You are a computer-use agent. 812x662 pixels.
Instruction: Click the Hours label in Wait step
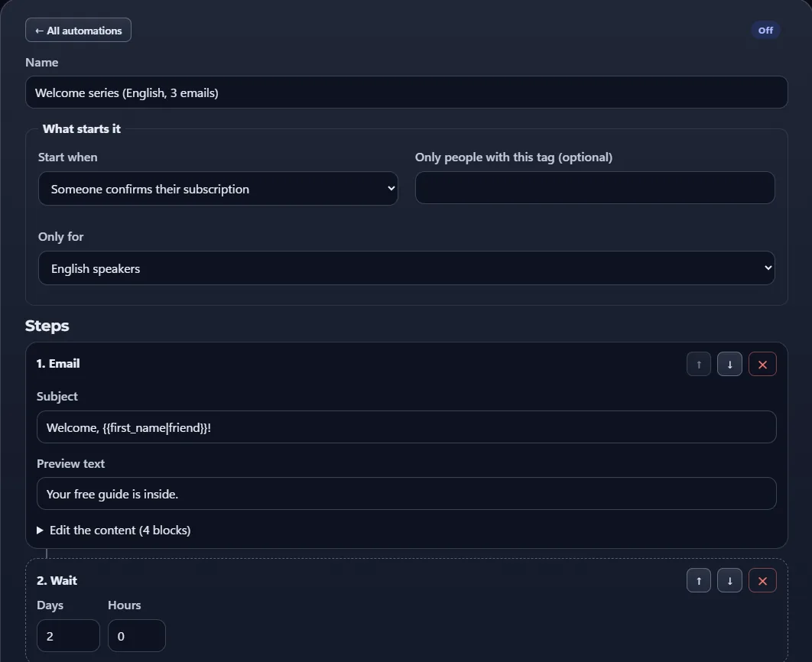pos(125,605)
